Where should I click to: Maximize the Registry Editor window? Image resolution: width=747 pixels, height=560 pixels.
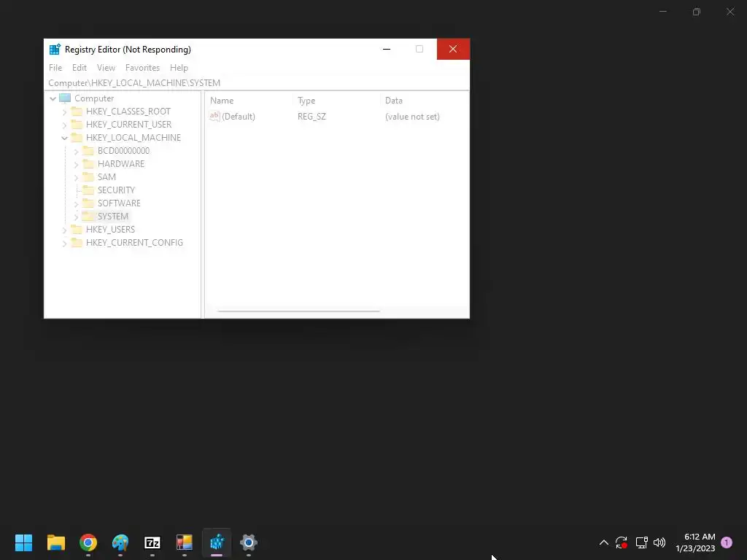tap(419, 49)
